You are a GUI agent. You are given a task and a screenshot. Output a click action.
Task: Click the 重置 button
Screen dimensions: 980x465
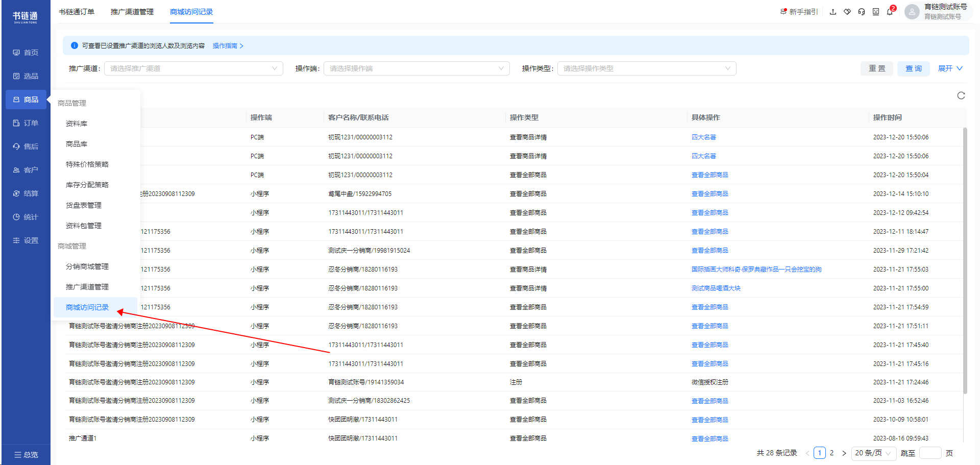click(877, 68)
